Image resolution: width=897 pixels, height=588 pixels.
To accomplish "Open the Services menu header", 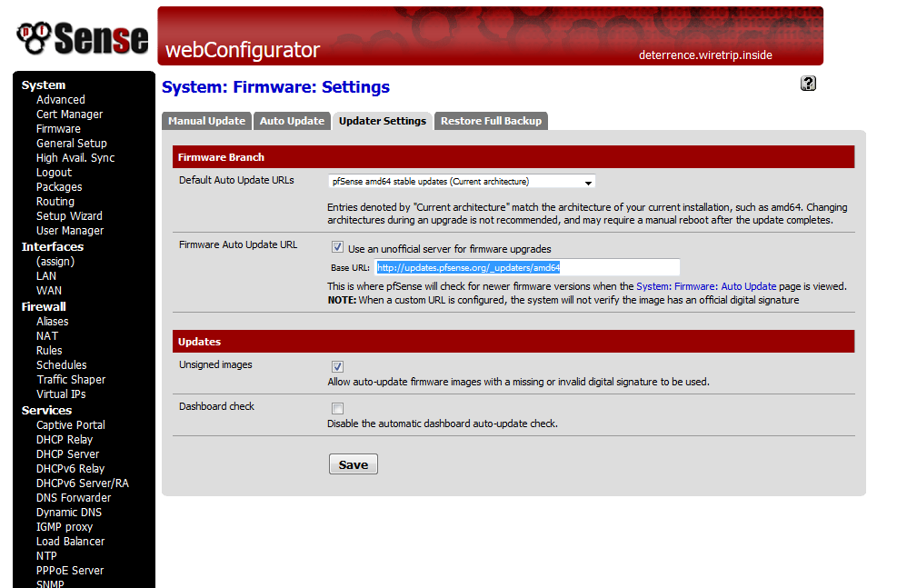I will click(x=46, y=410).
